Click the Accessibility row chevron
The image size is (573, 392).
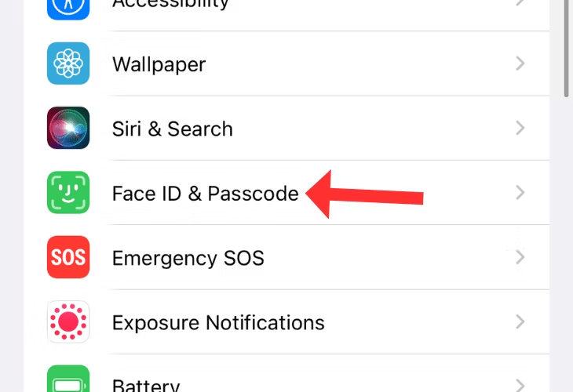(x=520, y=4)
